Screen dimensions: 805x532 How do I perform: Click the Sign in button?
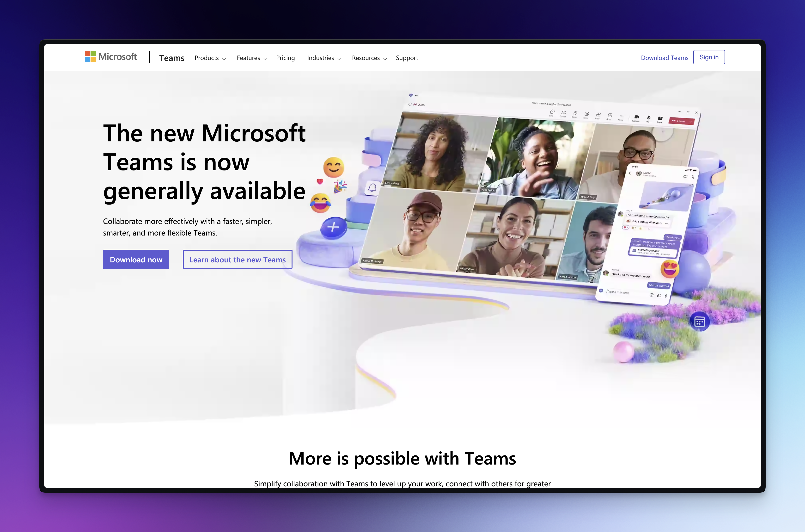point(709,57)
